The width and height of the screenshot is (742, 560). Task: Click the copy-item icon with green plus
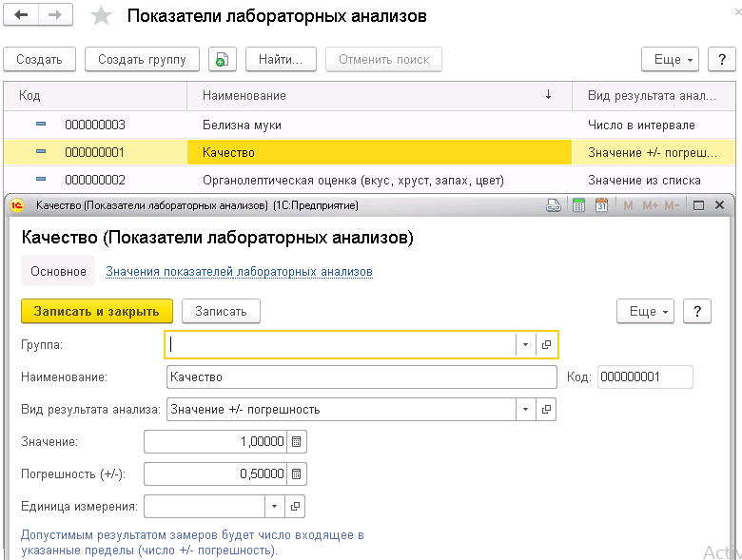221,59
